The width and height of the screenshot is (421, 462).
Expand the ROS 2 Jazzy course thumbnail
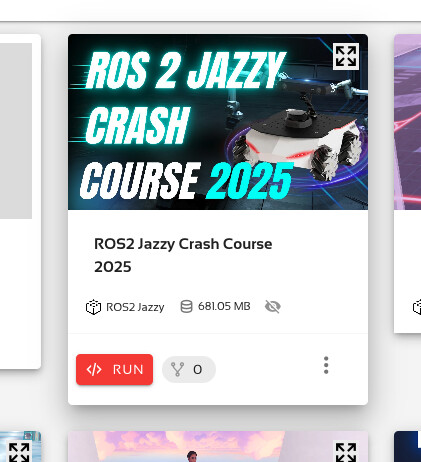pyautogui.click(x=346, y=56)
